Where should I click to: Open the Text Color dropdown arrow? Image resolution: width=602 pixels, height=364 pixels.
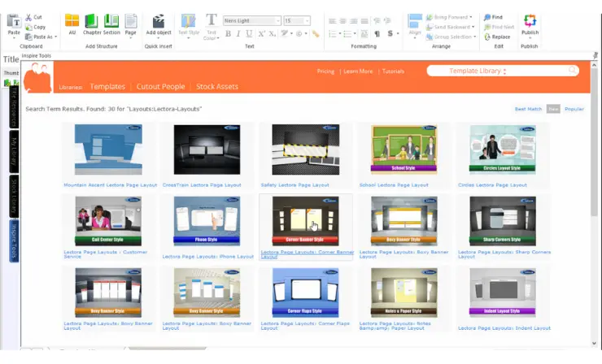[x=218, y=38]
